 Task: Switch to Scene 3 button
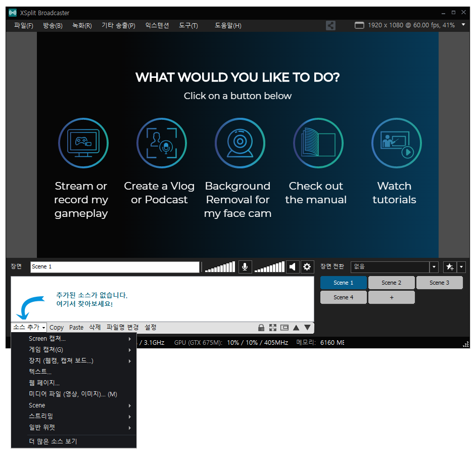tap(439, 283)
